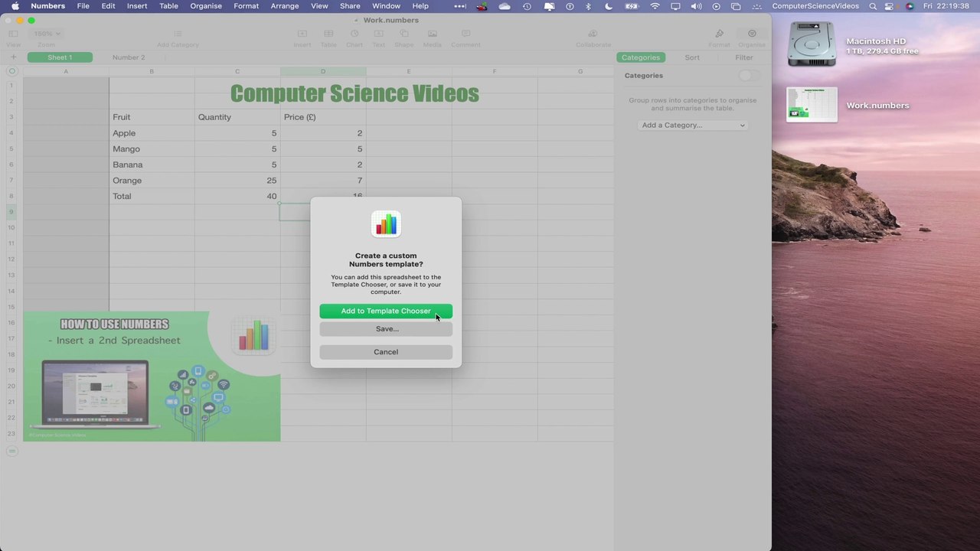The width and height of the screenshot is (980, 551).
Task: Open the Share menu
Action: 350,6
